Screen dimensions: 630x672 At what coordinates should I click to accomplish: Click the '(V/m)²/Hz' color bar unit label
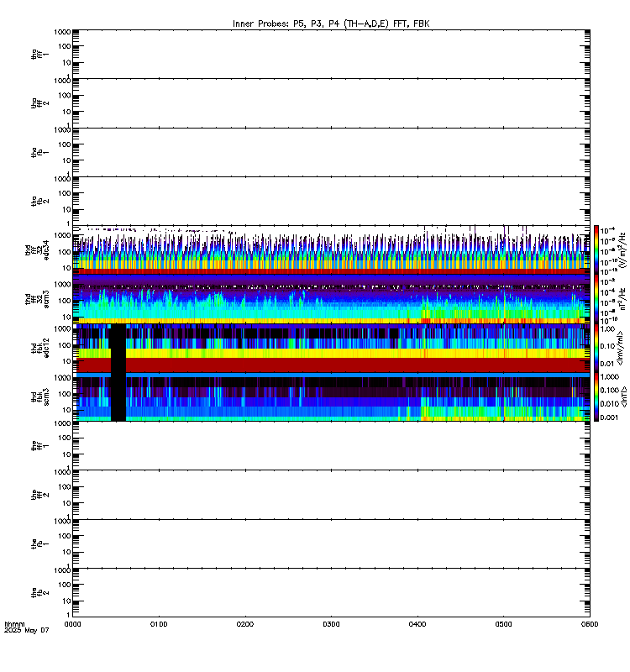click(x=623, y=250)
